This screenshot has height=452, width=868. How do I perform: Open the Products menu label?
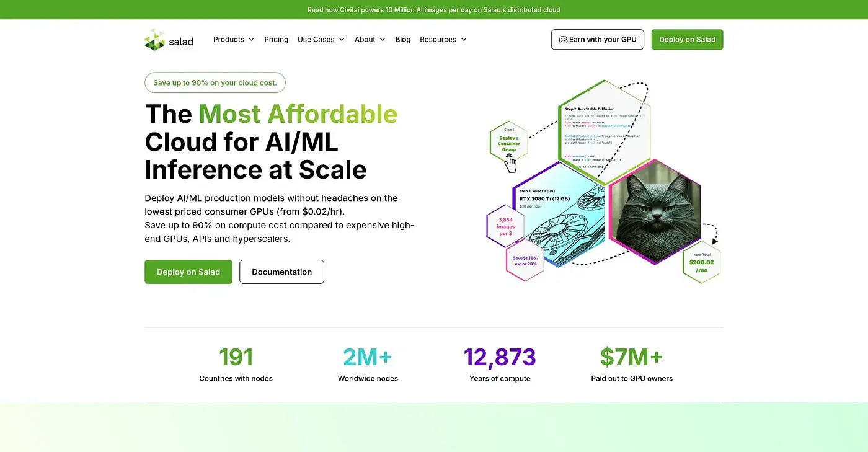coord(229,40)
